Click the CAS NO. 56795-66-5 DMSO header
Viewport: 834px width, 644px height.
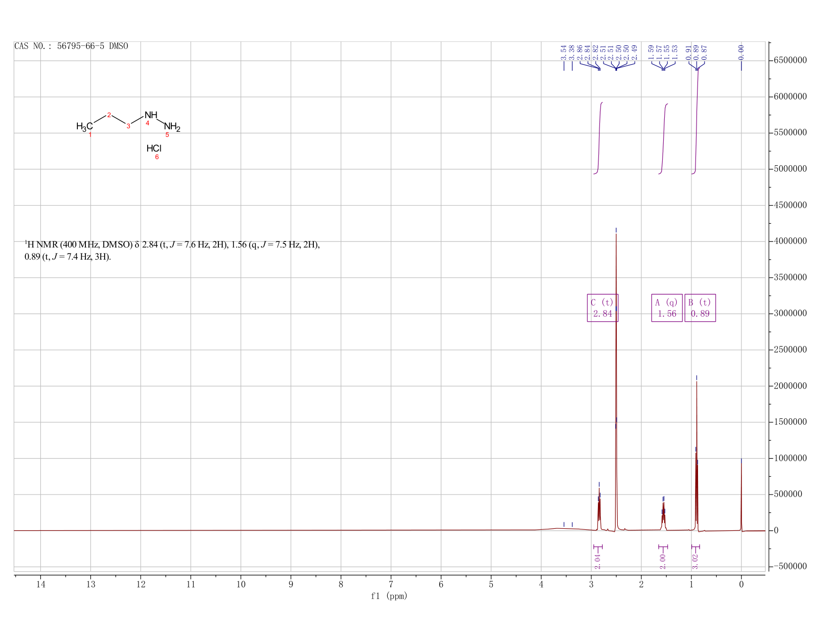pos(71,46)
